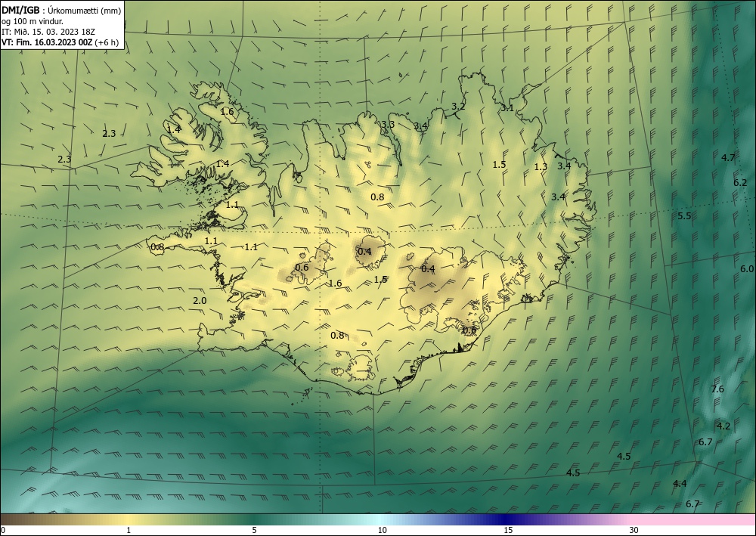This screenshot has width=756, height=536.
Task: Click the 6.0 value at the east edge
Action: (747, 269)
